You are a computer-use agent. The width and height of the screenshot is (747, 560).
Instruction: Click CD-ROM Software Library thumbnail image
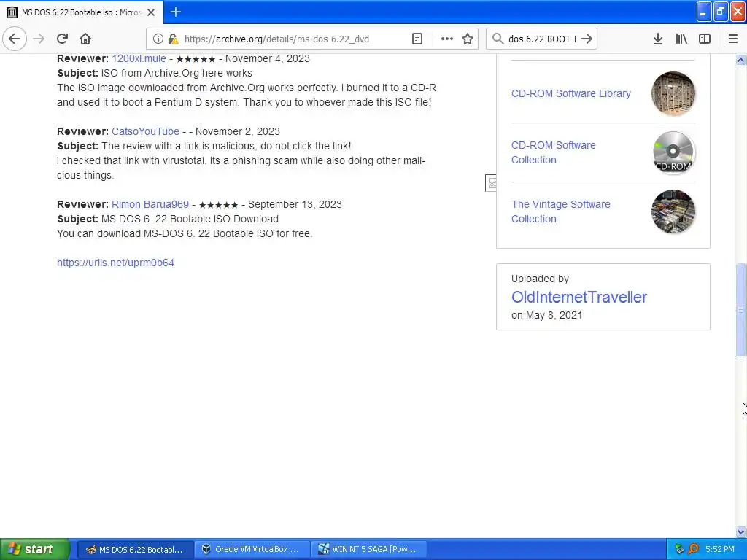673,93
